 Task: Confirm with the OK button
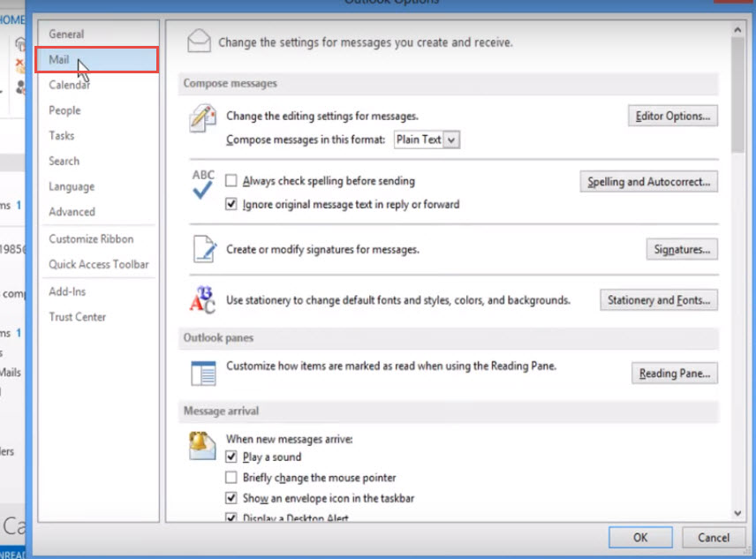tap(640, 537)
